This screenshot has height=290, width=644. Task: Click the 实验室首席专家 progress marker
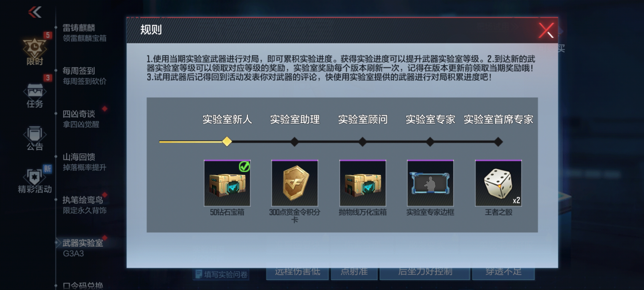pos(498,142)
